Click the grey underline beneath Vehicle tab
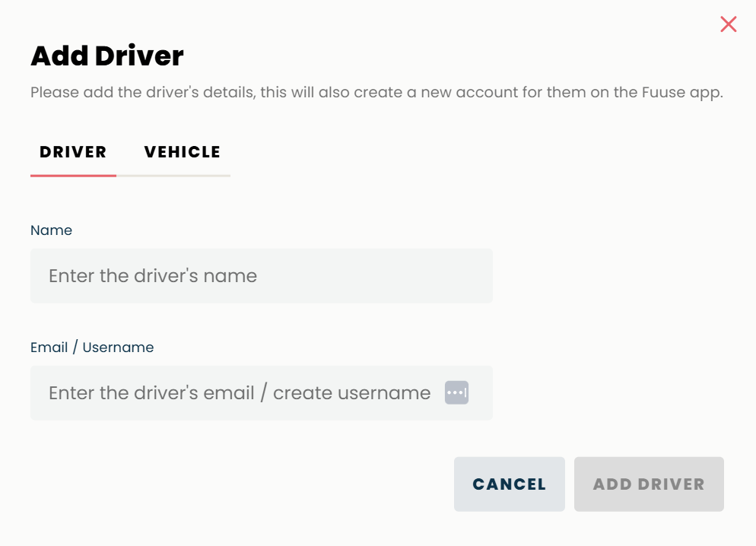The width and height of the screenshot is (756, 546). tap(173, 176)
